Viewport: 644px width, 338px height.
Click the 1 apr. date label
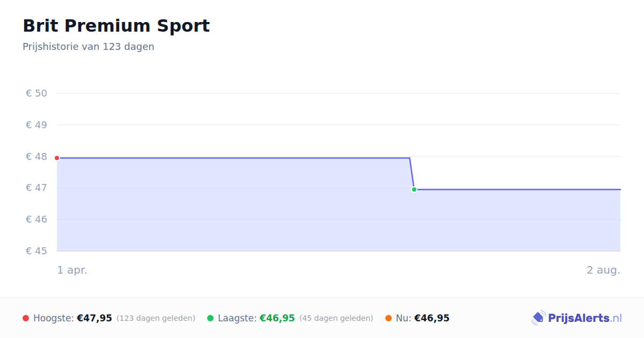point(72,270)
